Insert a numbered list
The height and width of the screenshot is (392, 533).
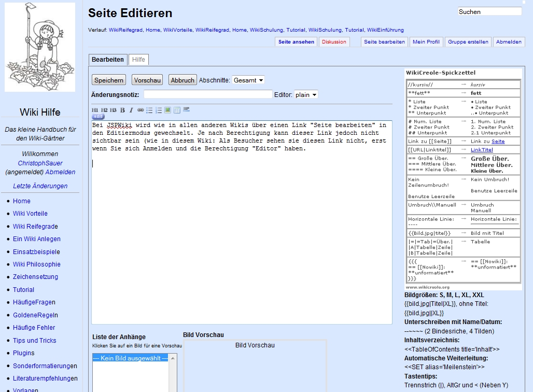click(159, 110)
